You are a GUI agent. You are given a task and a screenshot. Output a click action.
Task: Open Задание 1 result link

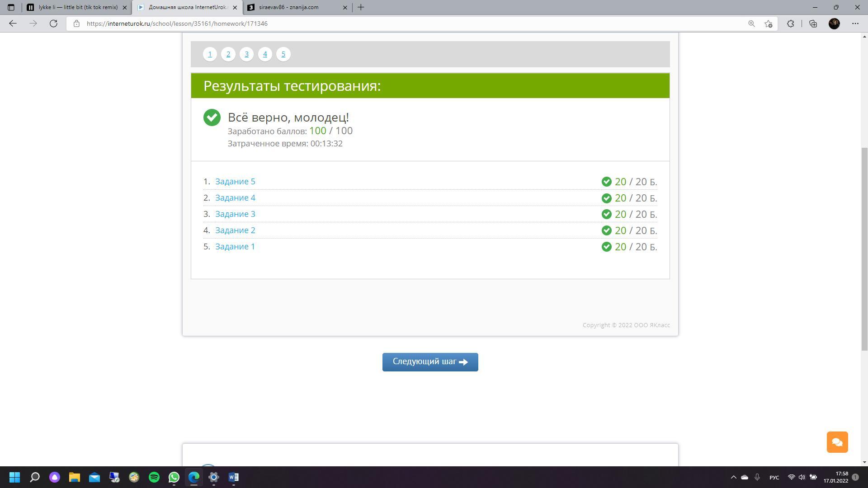235,247
